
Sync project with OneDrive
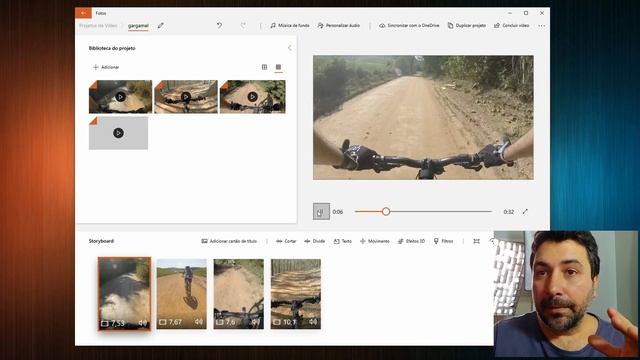coord(409,25)
